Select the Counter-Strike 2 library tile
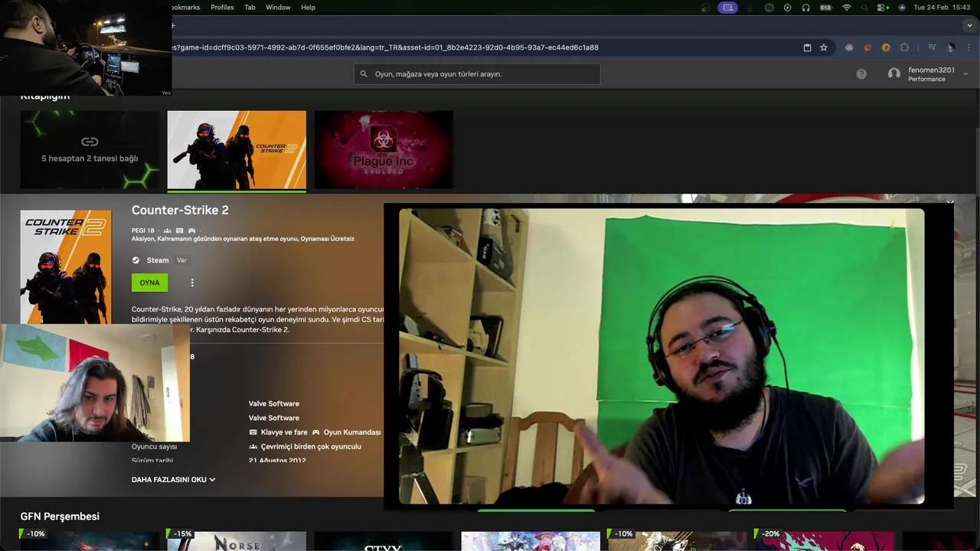This screenshot has height=551, width=980. pyautogui.click(x=237, y=150)
